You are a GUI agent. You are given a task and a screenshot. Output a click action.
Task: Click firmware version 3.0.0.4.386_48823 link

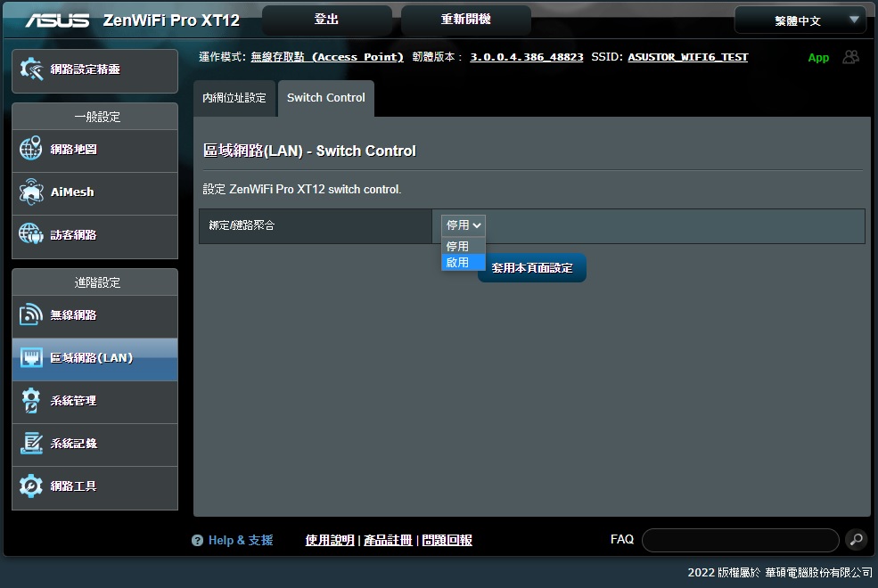pyautogui.click(x=526, y=57)
